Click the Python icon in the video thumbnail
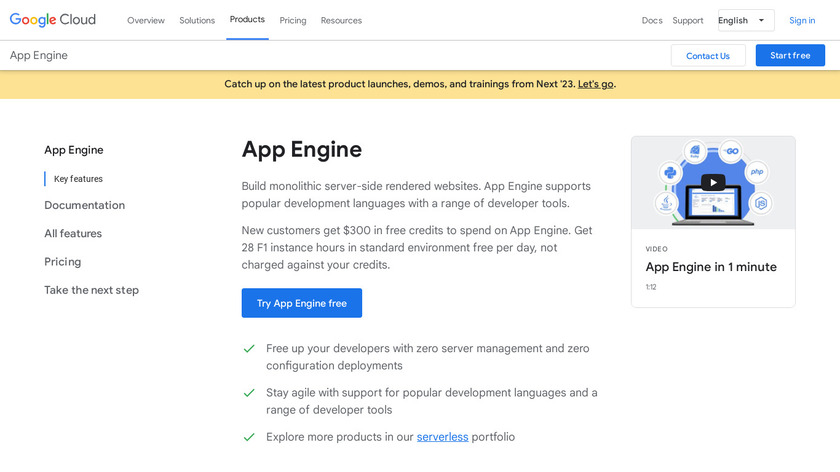Viewport: 840px width, 472px height. [670, 173]
